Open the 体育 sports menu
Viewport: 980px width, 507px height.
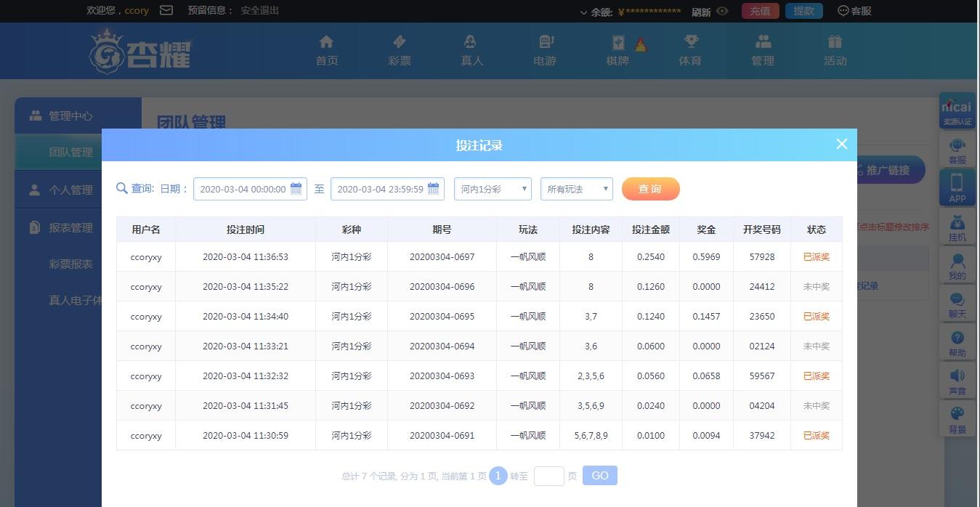(689, 51)
